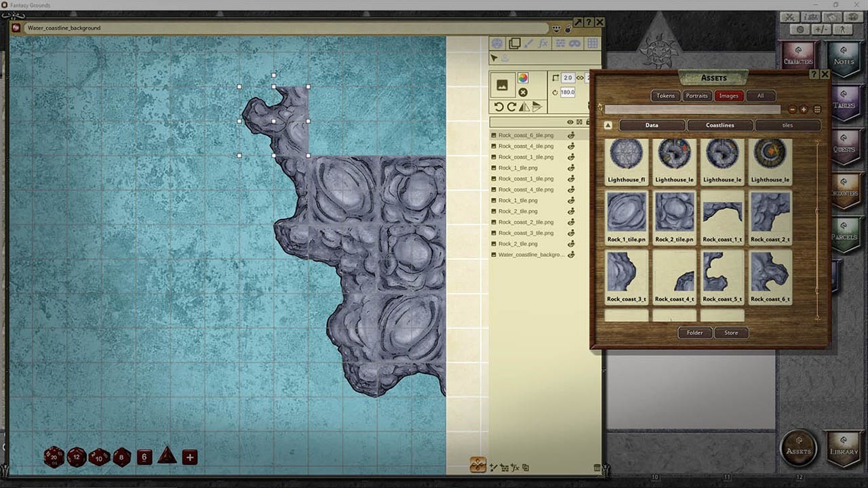Toggle the layer list eye icon
This screenshot has height=488, width=868.
click(x=570, y=121)
